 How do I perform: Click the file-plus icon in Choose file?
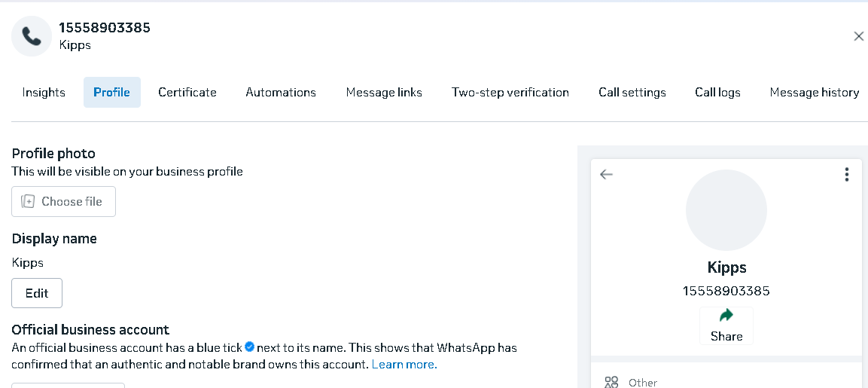coord(28,201)
